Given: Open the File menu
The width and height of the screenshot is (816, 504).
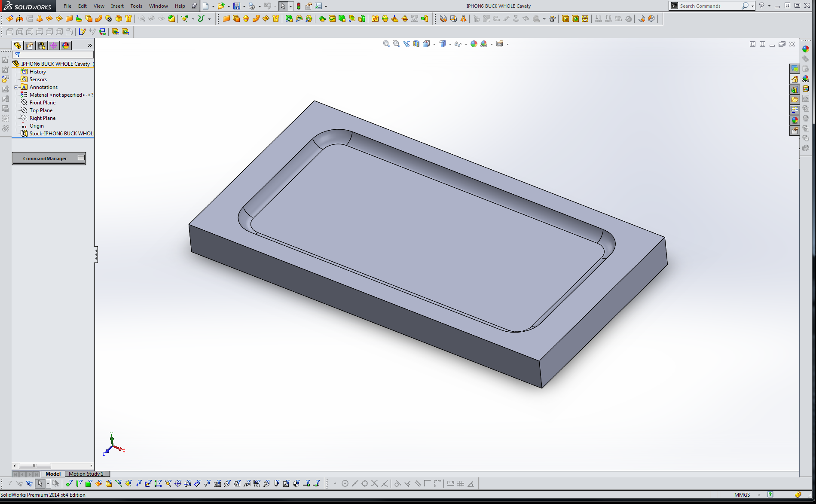Looking at the screenshot, I should coord(67,6).
